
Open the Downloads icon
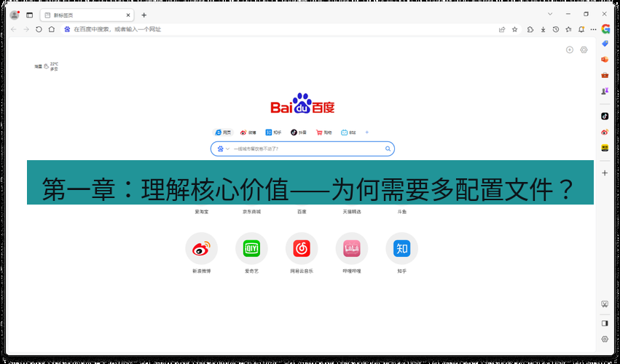coord(543,29)
